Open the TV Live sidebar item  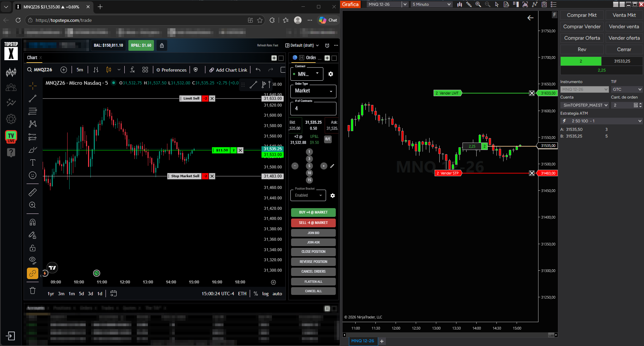pos(11,137)
